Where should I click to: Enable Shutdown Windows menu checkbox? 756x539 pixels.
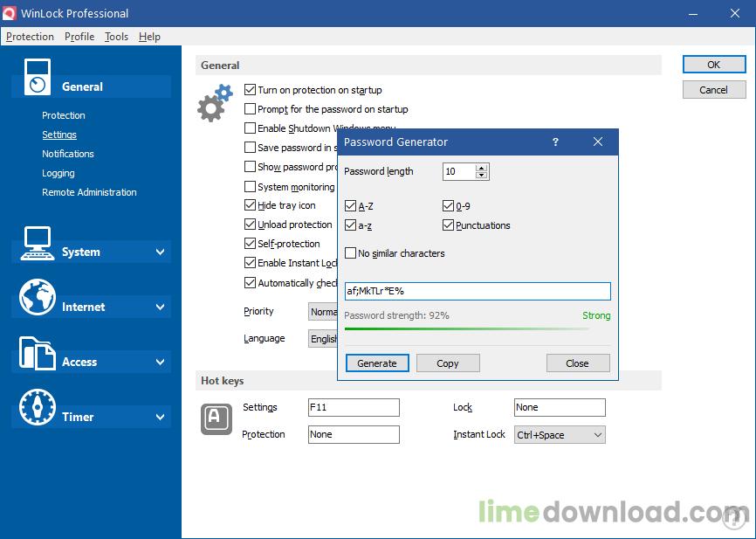pyautogui.click(x=250, y=128)
